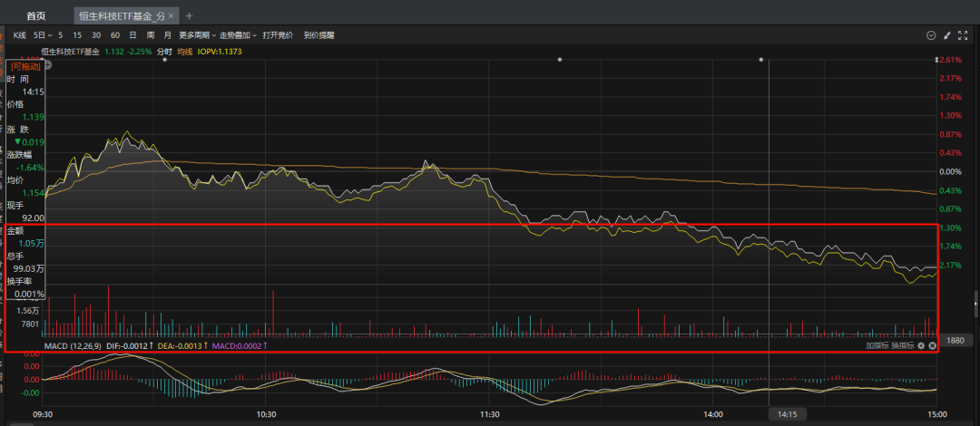Viewport: 980px width, 426px height.
Task: Select the drawing brush tool icon
Action: tap(947, 35)
